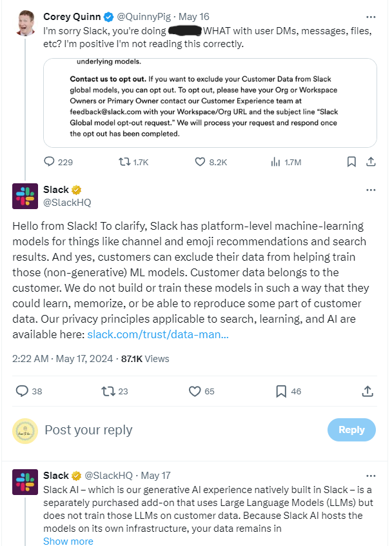Share Corey Quinn's tweet
Screen dimensions: 392x546
(x=371, y=161)
